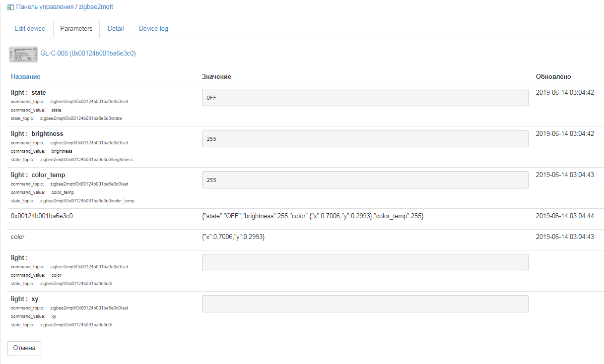Viewport: 604px width, 364px height.
Task: Switch to the Device log tab
Action: click(153, 29)
